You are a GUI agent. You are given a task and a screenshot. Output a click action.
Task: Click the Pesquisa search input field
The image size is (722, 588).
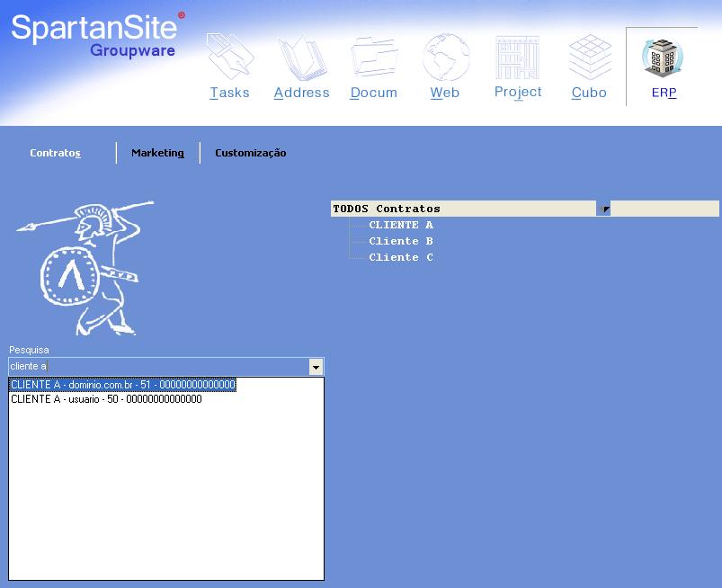point(159,367)
